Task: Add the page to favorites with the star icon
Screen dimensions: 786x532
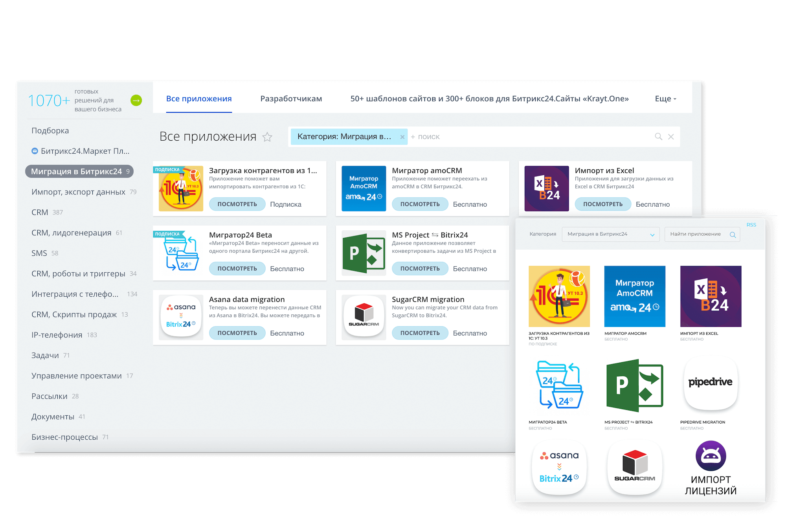Action: (267, 137)
